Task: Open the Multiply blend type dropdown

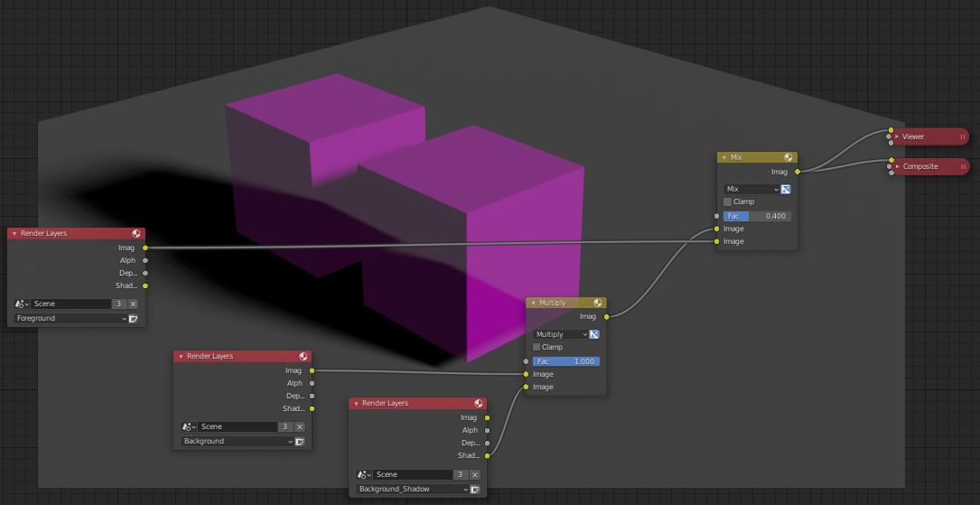Action: [561, 334]
